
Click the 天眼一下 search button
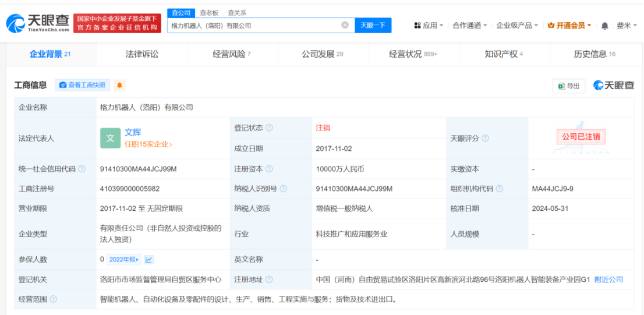tap(373, 25)
